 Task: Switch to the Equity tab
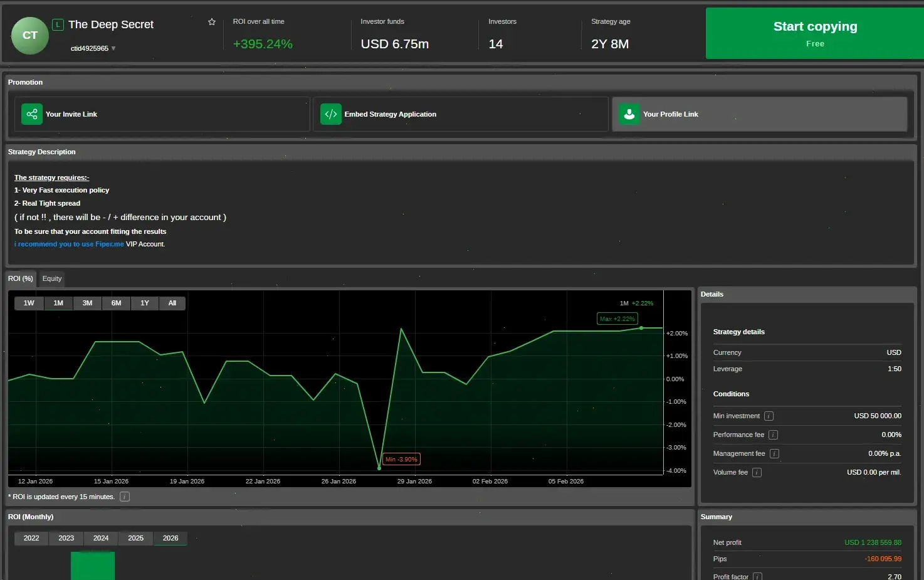coord(51,278)
